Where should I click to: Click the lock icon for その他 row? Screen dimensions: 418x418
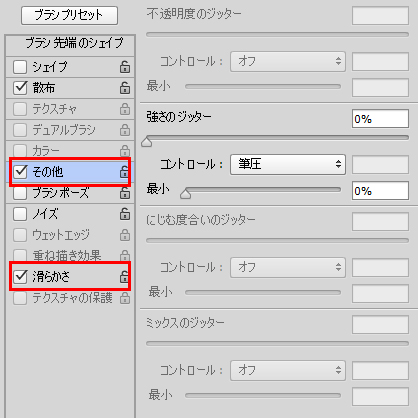click(124, 172)
